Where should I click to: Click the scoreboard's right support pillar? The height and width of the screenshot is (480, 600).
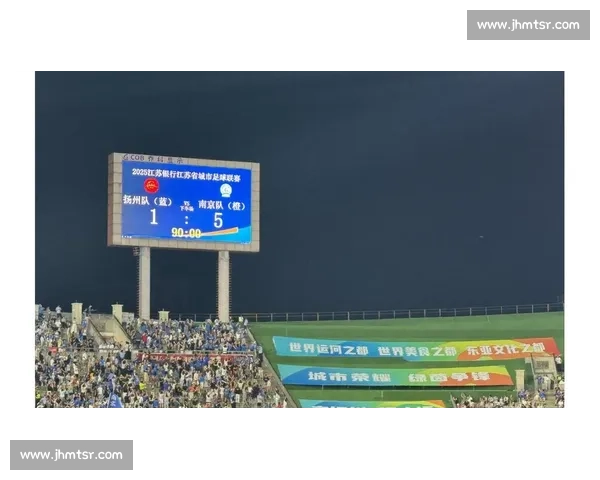(223, 286)
